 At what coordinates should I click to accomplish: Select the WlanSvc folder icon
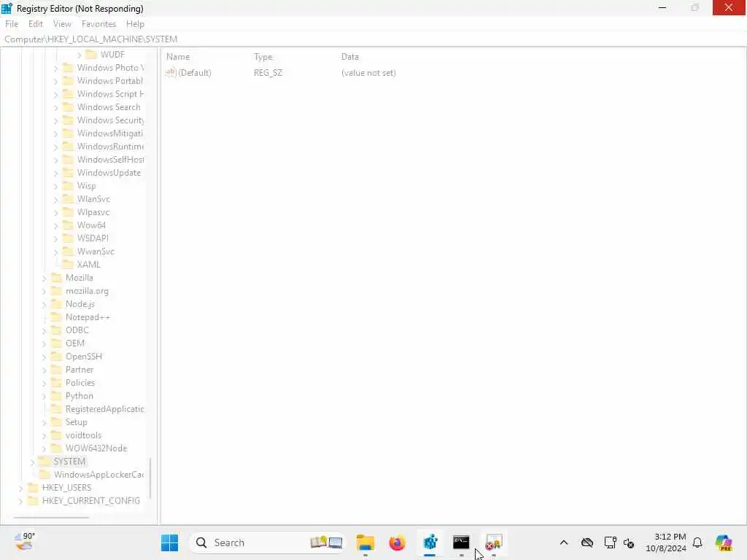[69, 198]
